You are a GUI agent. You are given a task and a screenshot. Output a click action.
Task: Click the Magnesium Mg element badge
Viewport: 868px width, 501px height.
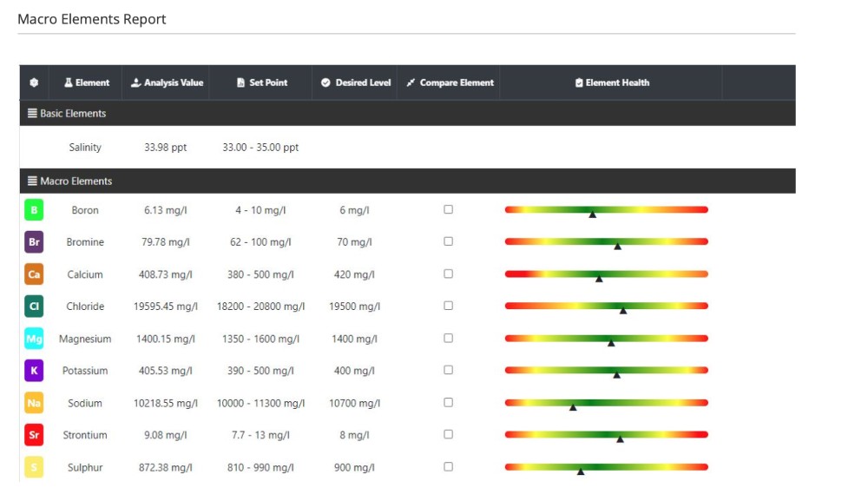[33, 338]
